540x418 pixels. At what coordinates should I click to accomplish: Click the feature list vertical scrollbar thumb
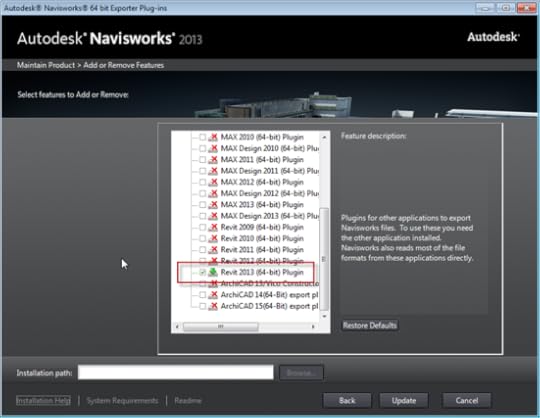324,259
